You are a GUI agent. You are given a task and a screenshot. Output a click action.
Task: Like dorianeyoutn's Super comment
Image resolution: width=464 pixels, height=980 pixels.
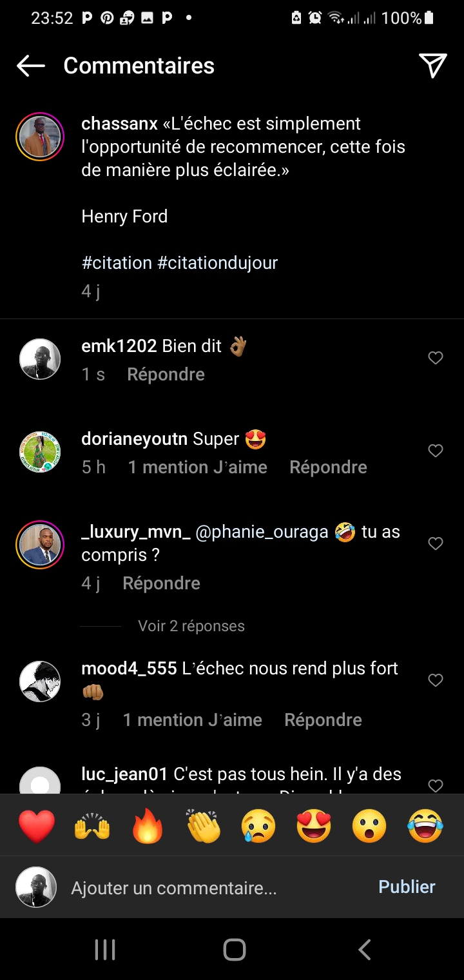coord(436,451)
